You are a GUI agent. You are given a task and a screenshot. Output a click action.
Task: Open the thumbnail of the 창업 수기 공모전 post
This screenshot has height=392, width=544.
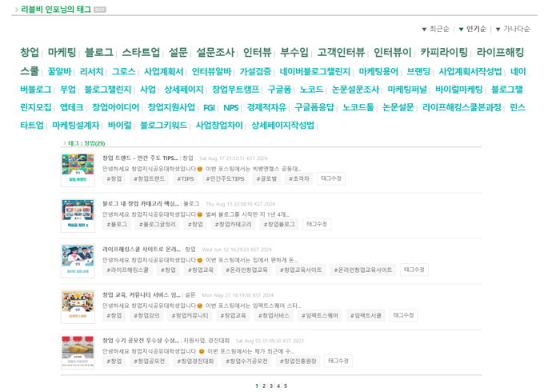click(78, 352)
